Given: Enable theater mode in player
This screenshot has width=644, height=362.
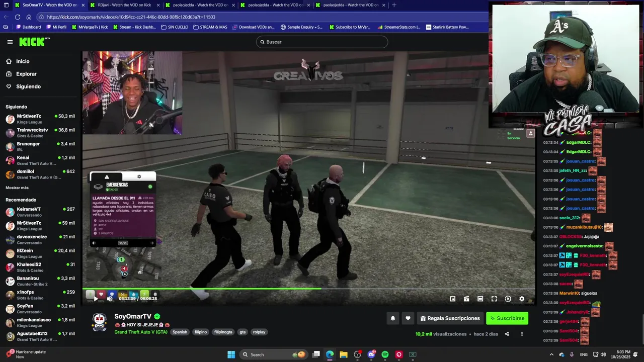Looking at the screenshot, I should coord(480,299).
